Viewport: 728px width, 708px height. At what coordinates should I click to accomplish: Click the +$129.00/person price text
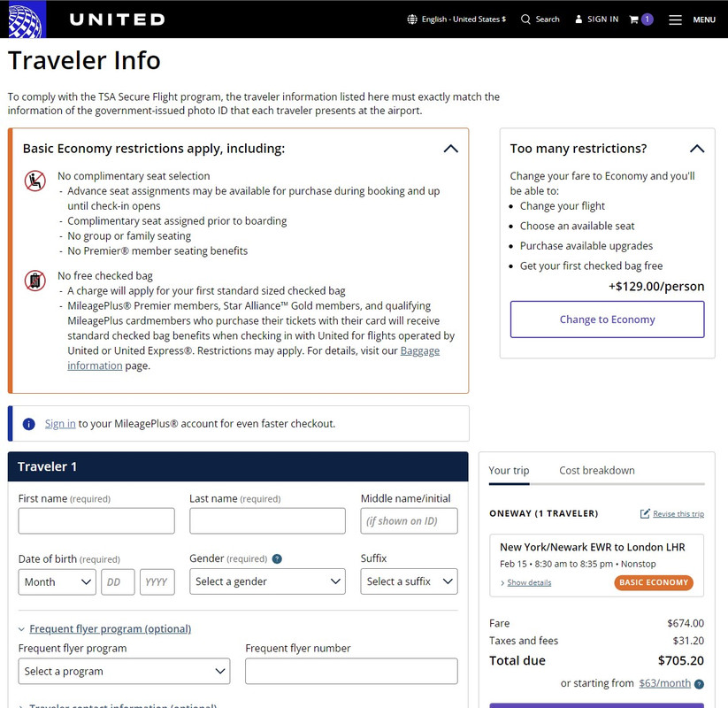656,287
